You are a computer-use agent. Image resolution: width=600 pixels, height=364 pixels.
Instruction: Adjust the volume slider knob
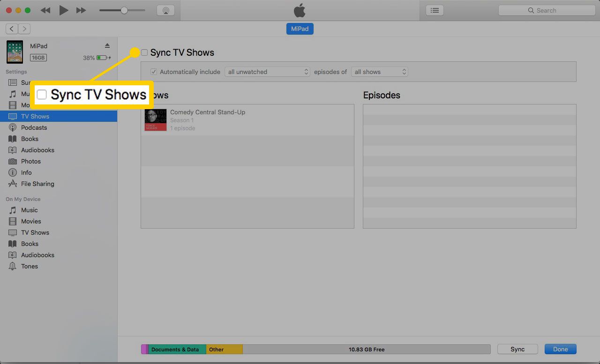(x=124, y=10)
